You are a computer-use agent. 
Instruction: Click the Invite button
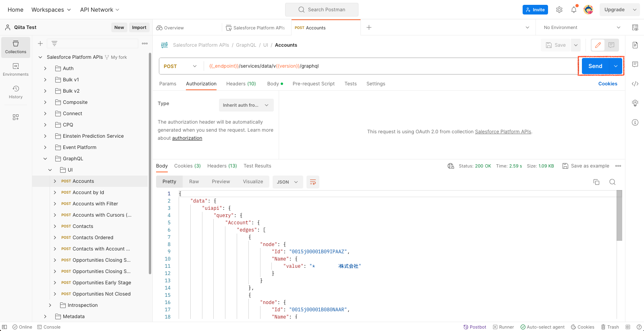535,10
